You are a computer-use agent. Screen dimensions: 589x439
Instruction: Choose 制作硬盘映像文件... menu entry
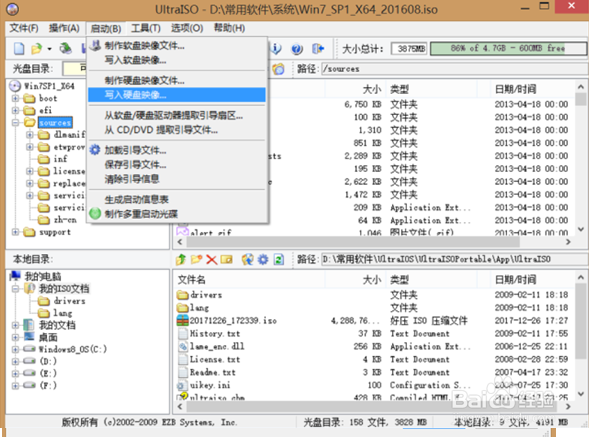point(177,80)
